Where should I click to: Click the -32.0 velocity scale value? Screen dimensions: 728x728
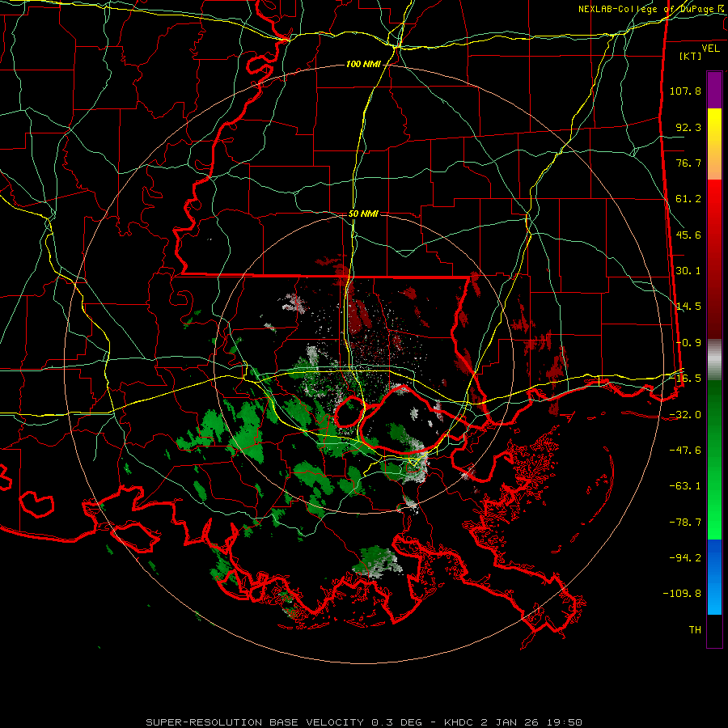[685, 415]
